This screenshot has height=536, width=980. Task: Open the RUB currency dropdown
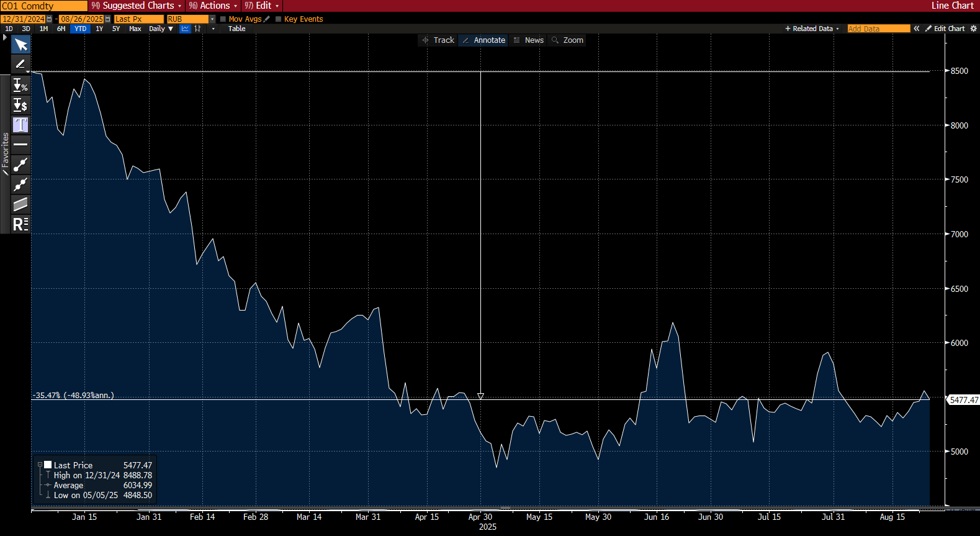212,19
